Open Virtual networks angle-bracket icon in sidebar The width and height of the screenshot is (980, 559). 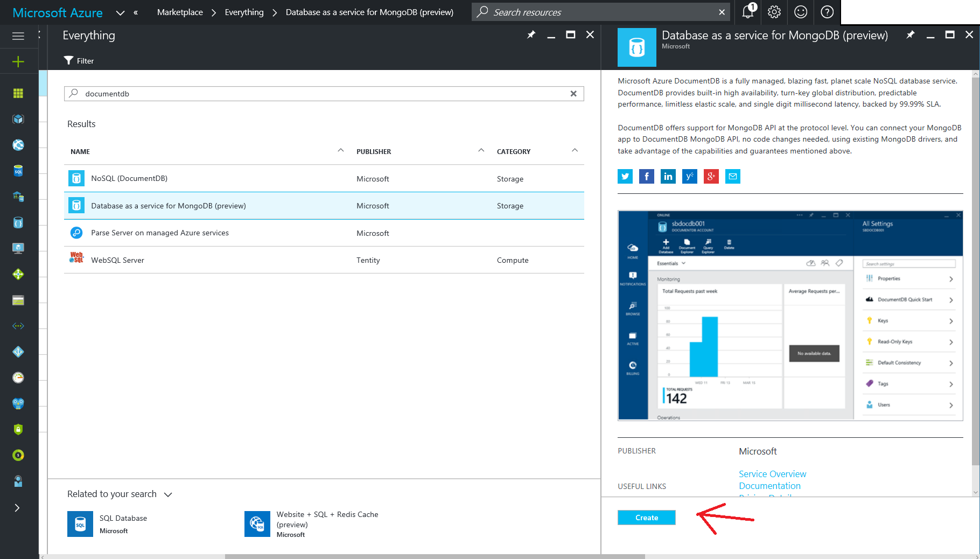[x=18, y=326]
